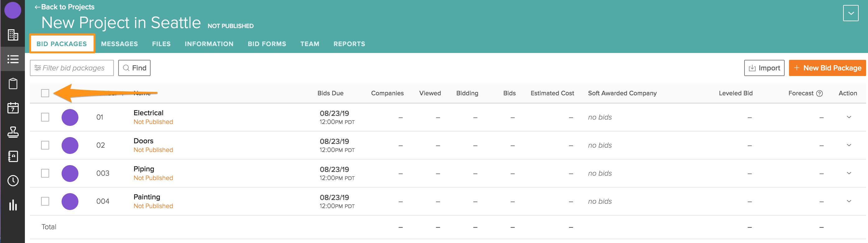Open the calendar icon in sidebar
Viewport: 868px width, 243px height.
point(13,108)
